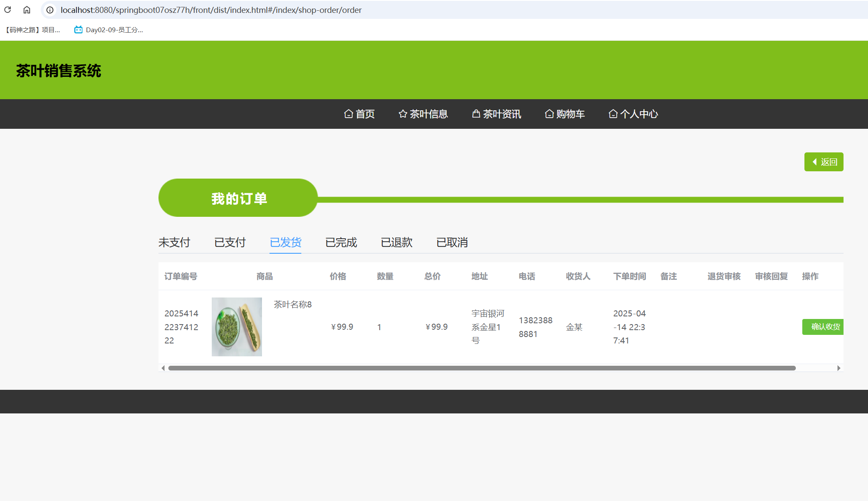Click the browser address bar URL
The image size is (868, 501).
211,10
